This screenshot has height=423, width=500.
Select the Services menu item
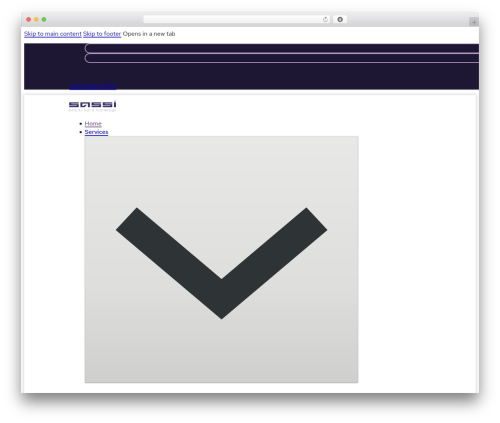96,132
